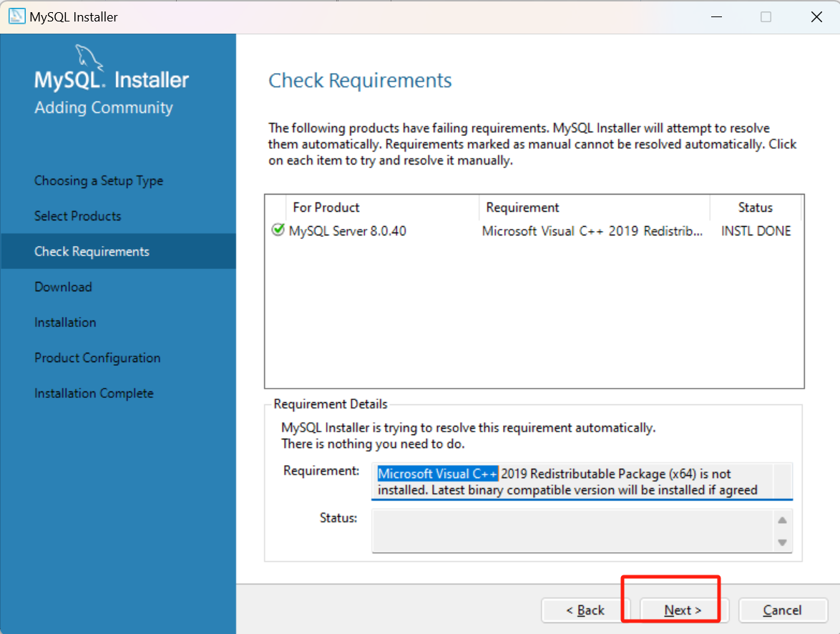The width and height of the screenshot is (840, 634).
Task: Jump to the Download step
Action: click(63, 287)
